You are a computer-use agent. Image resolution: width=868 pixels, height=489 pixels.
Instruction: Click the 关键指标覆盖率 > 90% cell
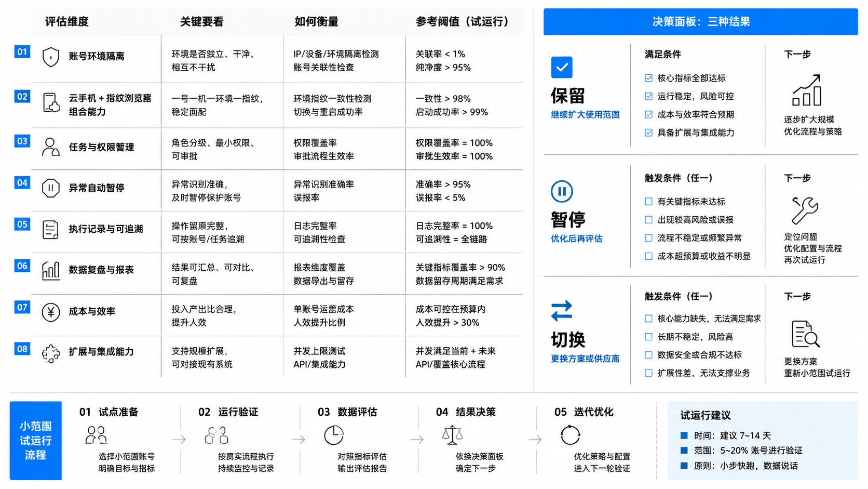click(x=460, y=268)
